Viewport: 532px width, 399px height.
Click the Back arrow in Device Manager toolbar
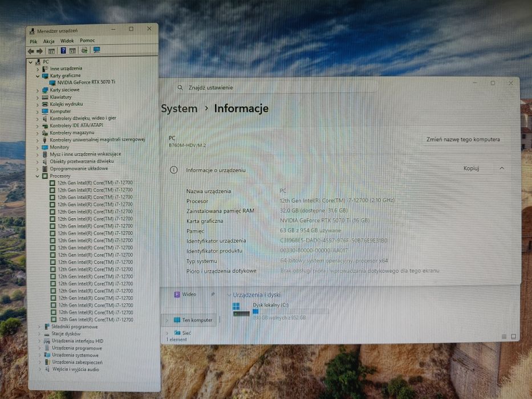point(31,51)
